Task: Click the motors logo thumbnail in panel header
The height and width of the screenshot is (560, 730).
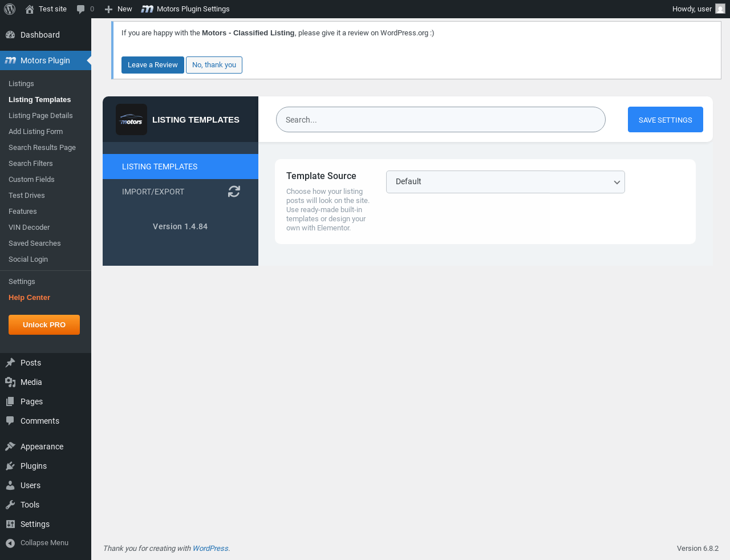Action: pos(131,120)
